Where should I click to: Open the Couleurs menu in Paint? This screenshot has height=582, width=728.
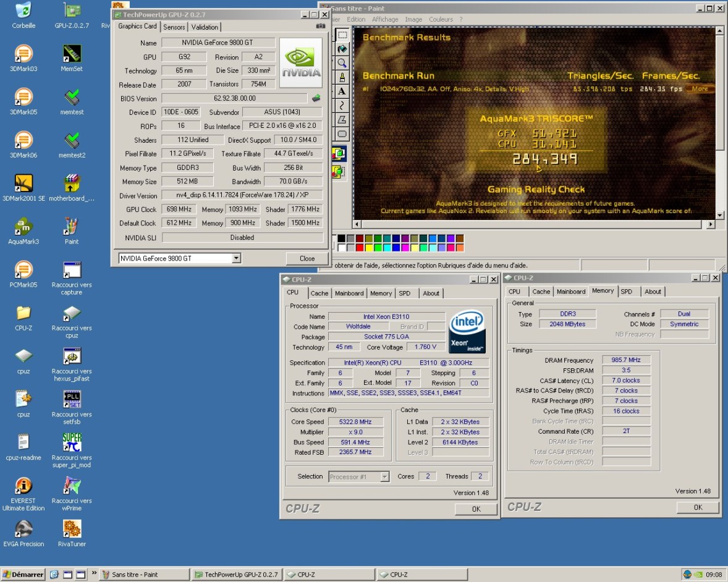pos(441,20)
